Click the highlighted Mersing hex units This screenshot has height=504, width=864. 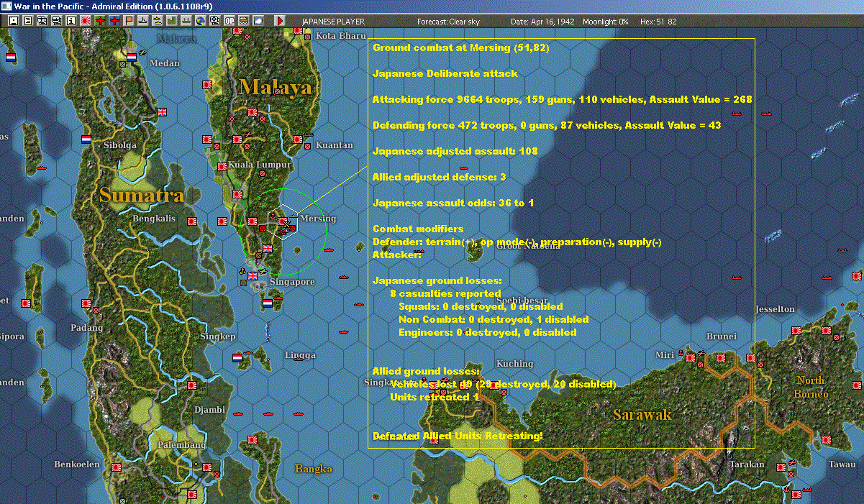(284, 224)
